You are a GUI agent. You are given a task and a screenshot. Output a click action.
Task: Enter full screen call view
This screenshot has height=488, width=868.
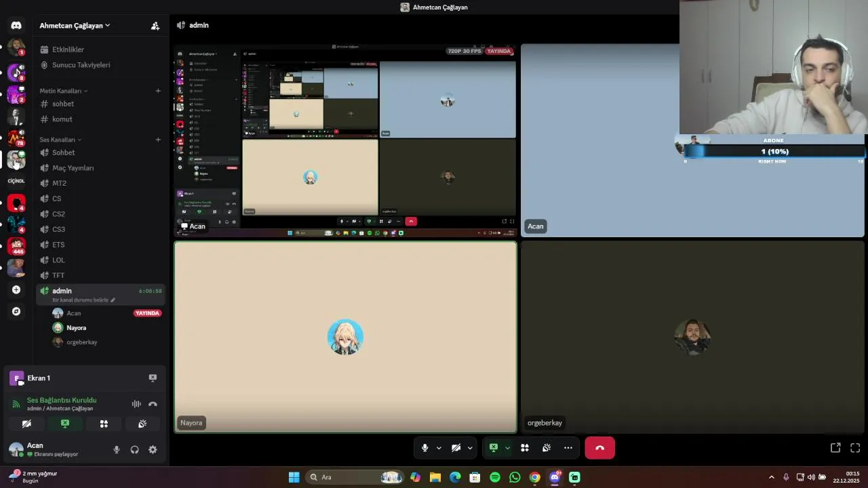pos(855,447)
